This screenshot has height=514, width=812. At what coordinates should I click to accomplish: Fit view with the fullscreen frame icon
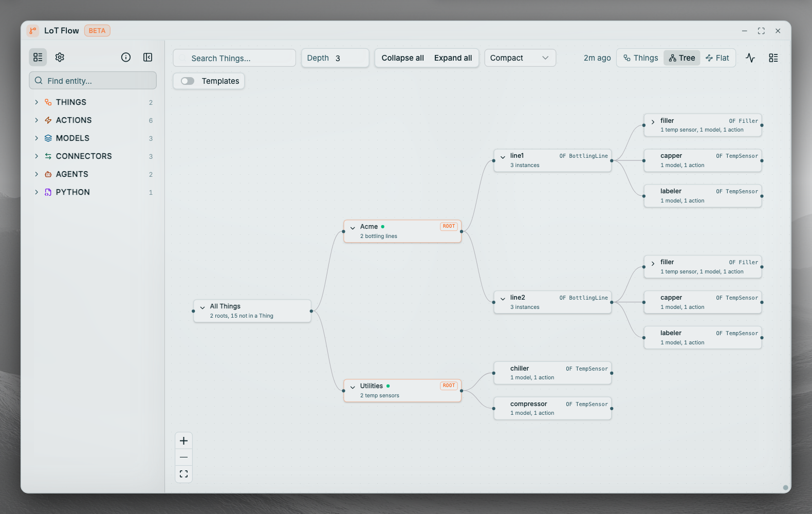(x=183, y=474)
